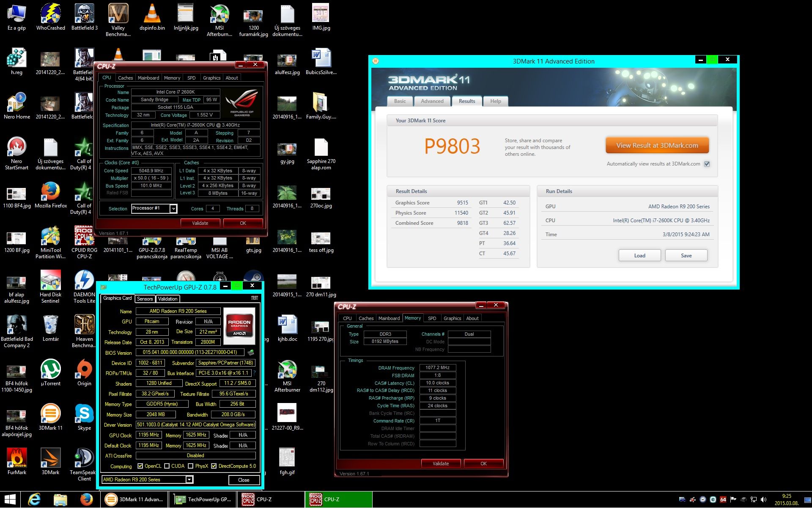Image resolution: width=812 pixels, height=508 pixels.
Task: Switch to the Sensors tab in GPU-Z
Action: [x=145, y=299]
